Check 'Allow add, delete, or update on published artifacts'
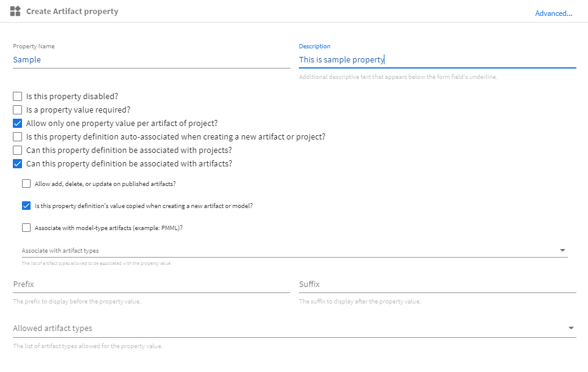Viewport: 588px width, 372px height. pyautogui.click(x=26, y=184)
